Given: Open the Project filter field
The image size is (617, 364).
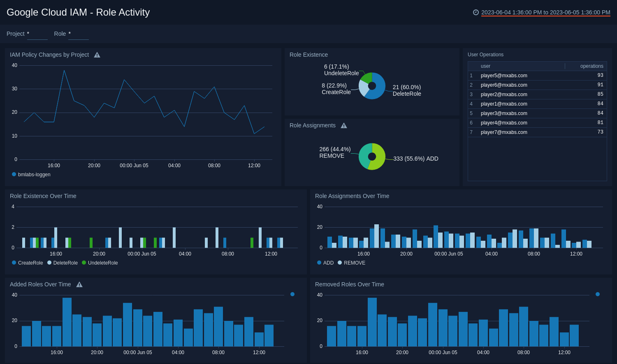Looking at the screenshot, I should pos(37,35).
